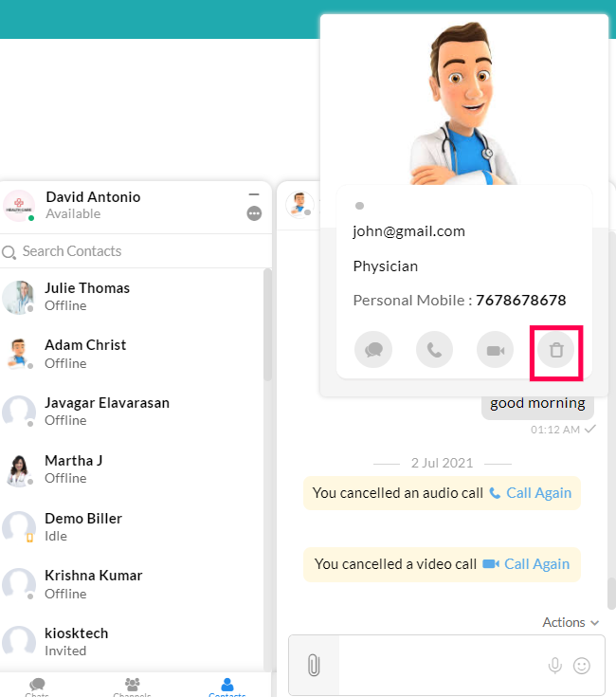This screenshot has width=616, height=697.
Task: Open the Contacts tab
Action: pos(226,687)
